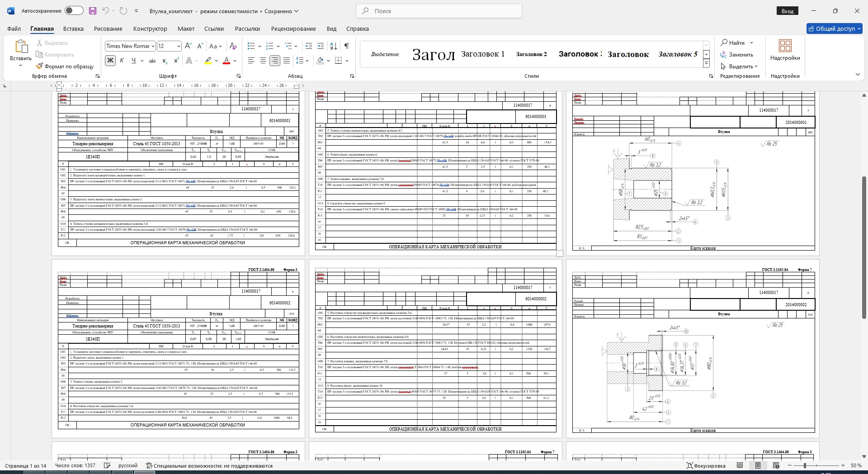This screenshot has width=868, height=474.
Task: Switch to the Рецензирование tab
Action: click(293, 28)
